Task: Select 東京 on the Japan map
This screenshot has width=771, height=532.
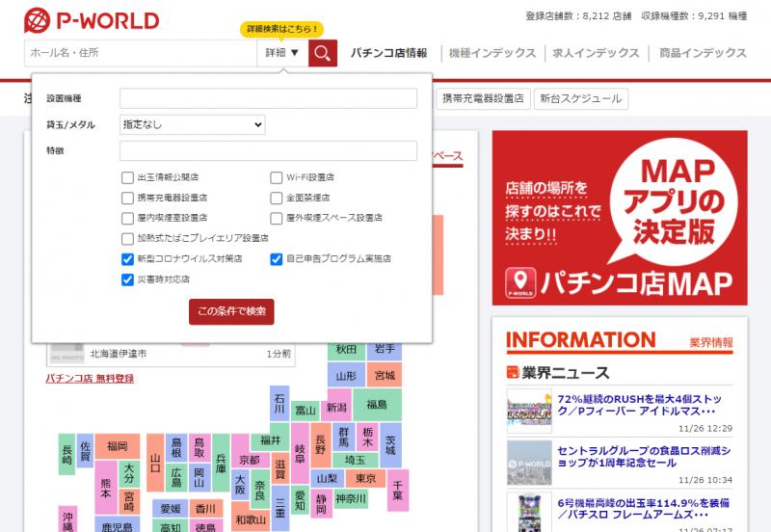Action: [x=363, y=478]
